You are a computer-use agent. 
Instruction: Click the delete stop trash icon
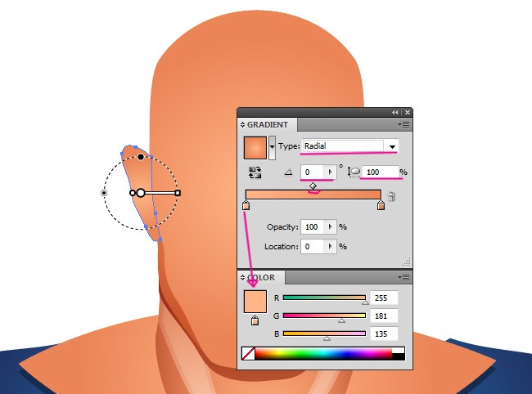[391, 196]
